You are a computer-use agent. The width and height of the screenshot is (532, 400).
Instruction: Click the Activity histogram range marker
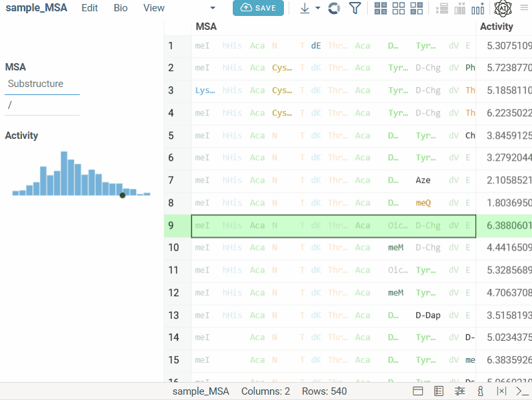click(122, 195)
